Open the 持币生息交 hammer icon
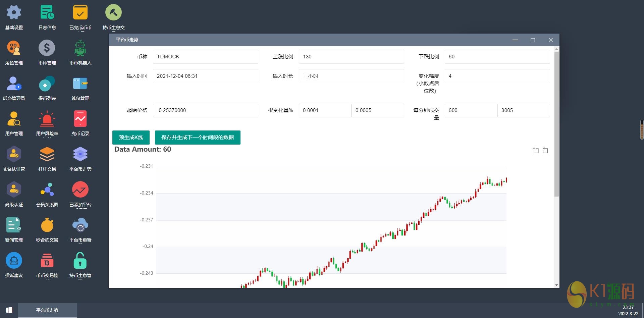This screenshot has height=318, width=644. 113,13
